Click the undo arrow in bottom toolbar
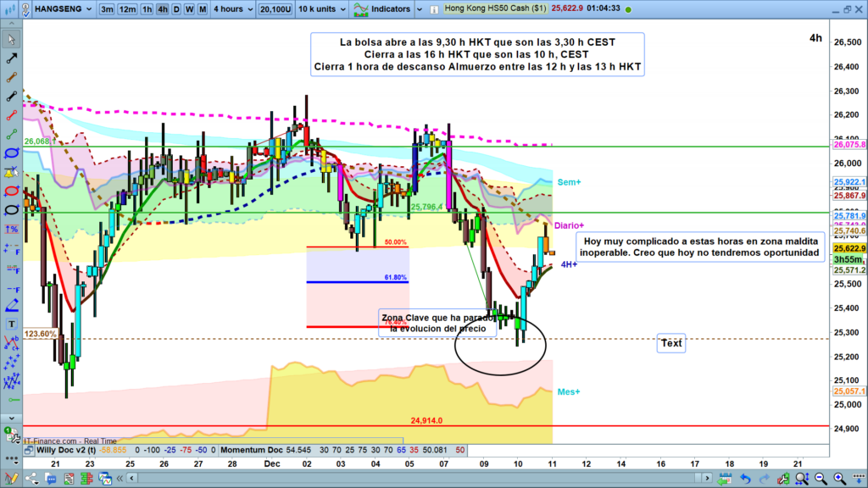This screenshot has width=868, height=488. click(x=745, y=480)
